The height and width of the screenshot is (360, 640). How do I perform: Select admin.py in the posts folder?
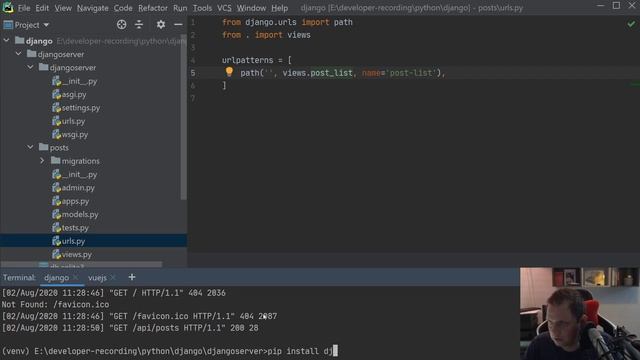pos(78,188)
